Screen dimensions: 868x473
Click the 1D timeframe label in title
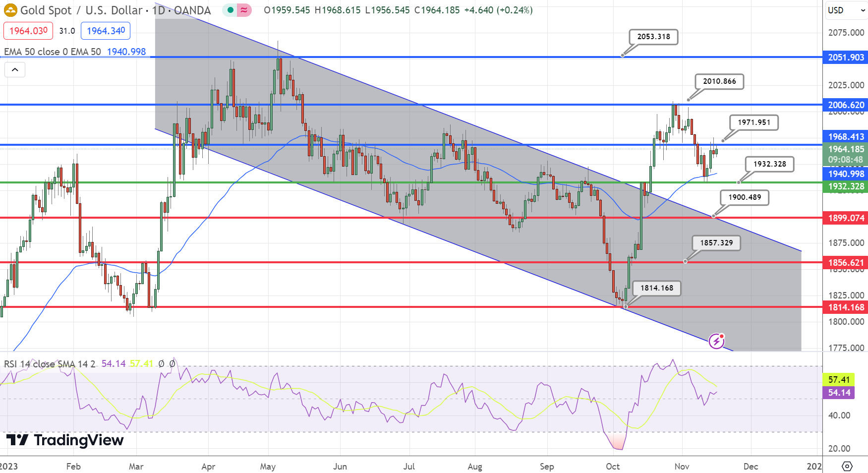tap(158, 10)
